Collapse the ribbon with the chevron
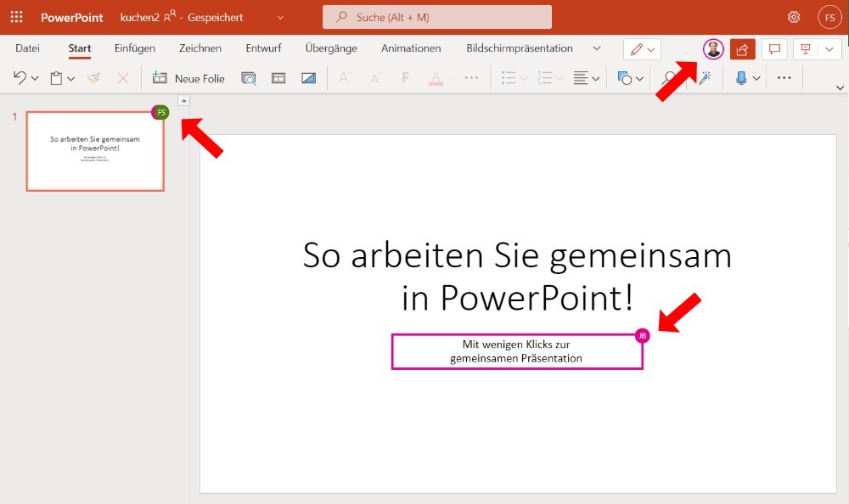This screenshot has width=849, height=504. click(x=840, y=87)
